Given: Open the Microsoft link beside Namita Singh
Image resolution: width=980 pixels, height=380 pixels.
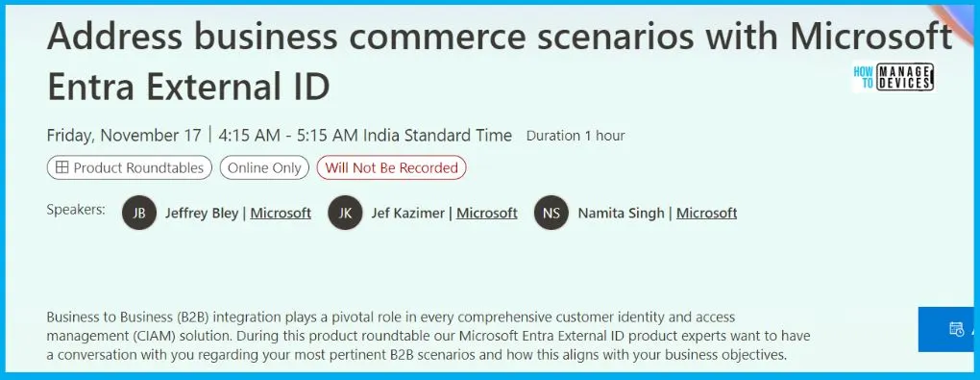Looking at the screenshot, I should click(707, 213).
